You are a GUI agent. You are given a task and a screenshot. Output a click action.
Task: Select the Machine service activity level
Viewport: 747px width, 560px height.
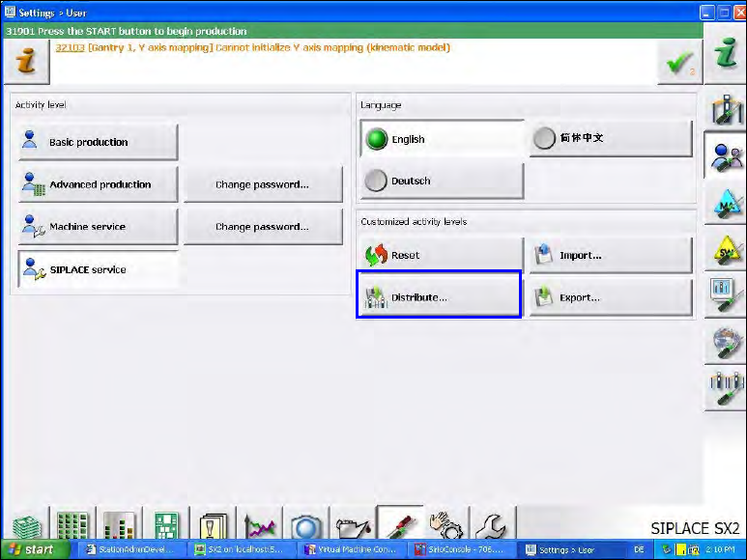point(99,227)
